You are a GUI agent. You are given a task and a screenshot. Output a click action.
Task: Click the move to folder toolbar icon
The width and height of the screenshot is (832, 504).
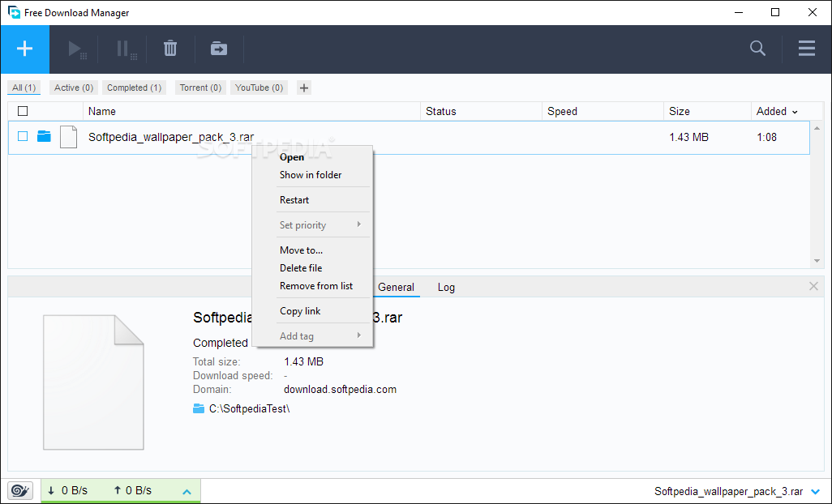pos(219,49)
